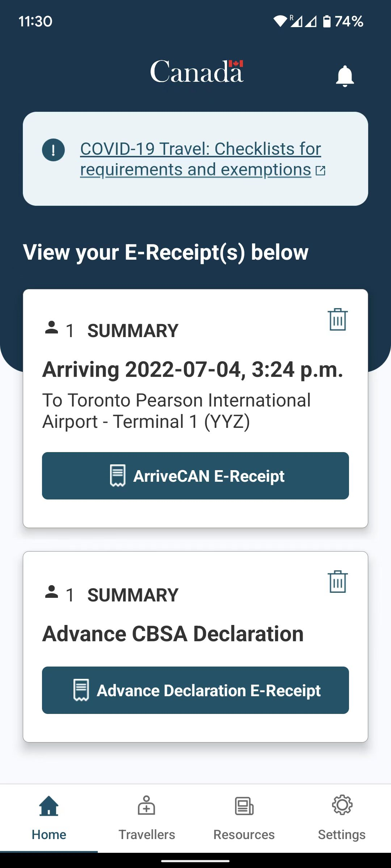Screen dimensions: 391x868
Task: Tap the 'Advance CBSA Declaration' heading
Action: tap(173, 634)
